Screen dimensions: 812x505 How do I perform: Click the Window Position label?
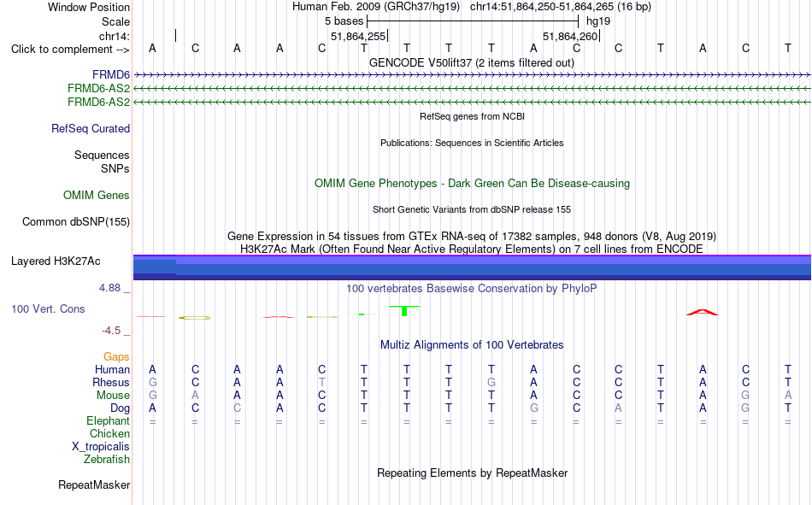[89, 7]
